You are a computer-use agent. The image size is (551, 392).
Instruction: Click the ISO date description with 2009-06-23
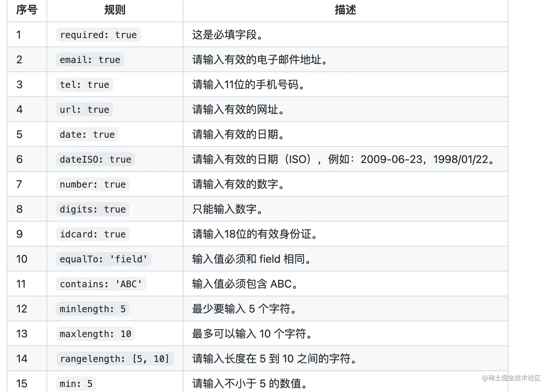343,159
